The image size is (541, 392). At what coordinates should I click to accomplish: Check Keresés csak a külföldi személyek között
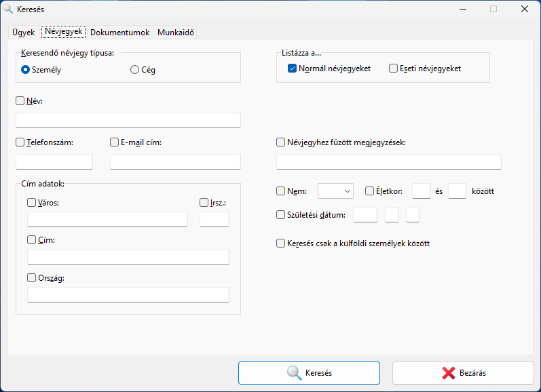(281, 243)
